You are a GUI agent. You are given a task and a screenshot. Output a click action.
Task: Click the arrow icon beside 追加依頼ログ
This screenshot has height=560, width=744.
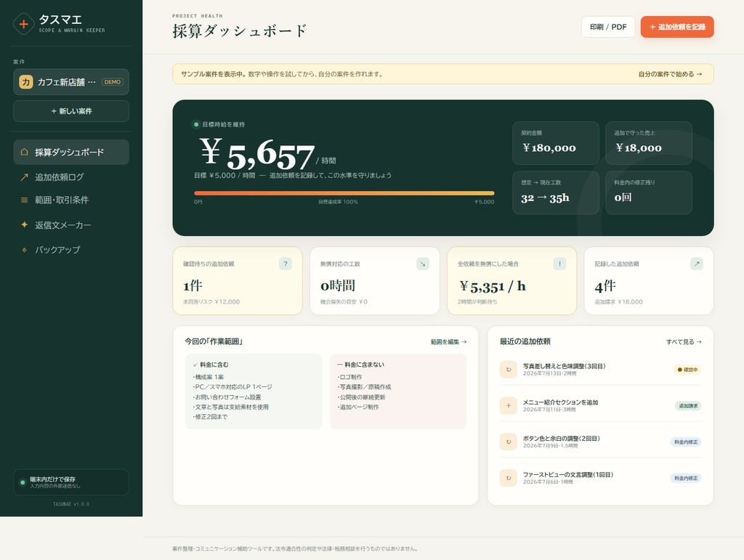click(x=24, y=177)
